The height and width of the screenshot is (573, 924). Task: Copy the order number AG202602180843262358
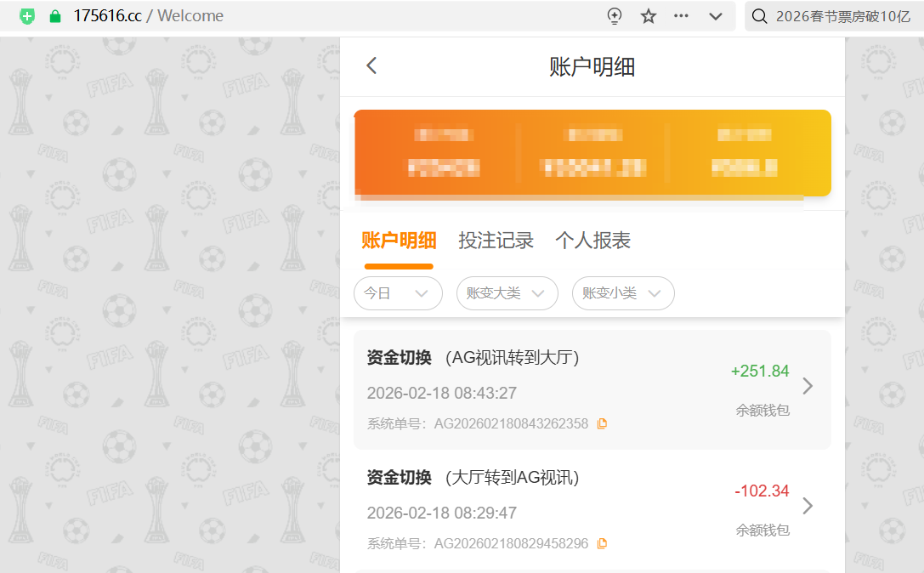pos(602,423)
